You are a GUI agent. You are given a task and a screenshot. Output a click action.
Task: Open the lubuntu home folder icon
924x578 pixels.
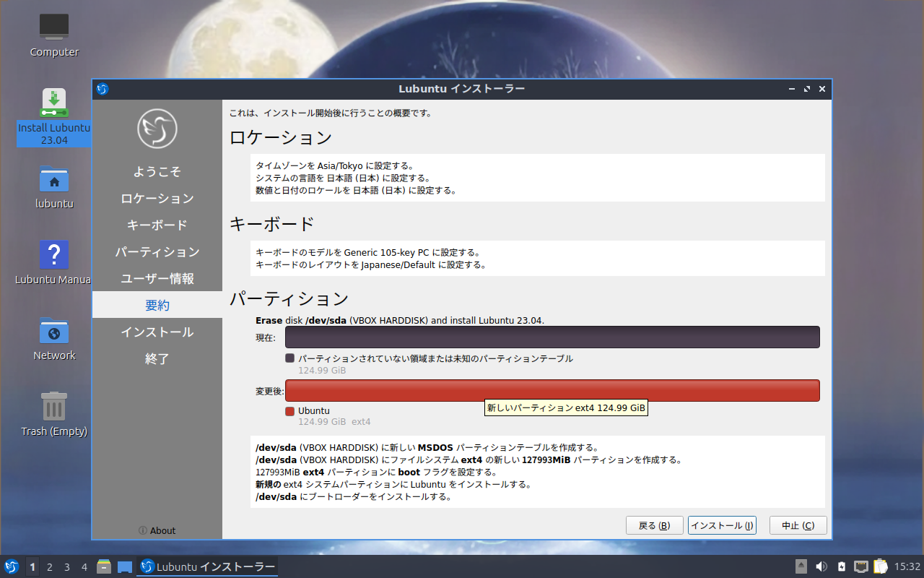coord(54,187)
